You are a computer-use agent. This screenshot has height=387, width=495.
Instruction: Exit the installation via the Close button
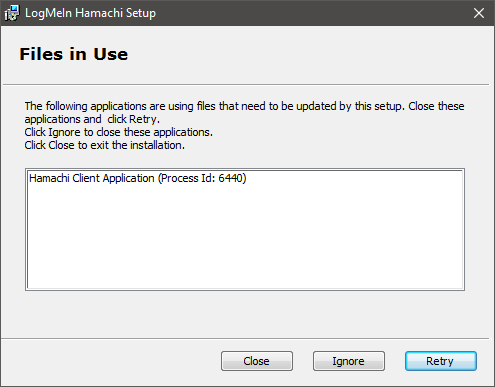coord(257,361)
